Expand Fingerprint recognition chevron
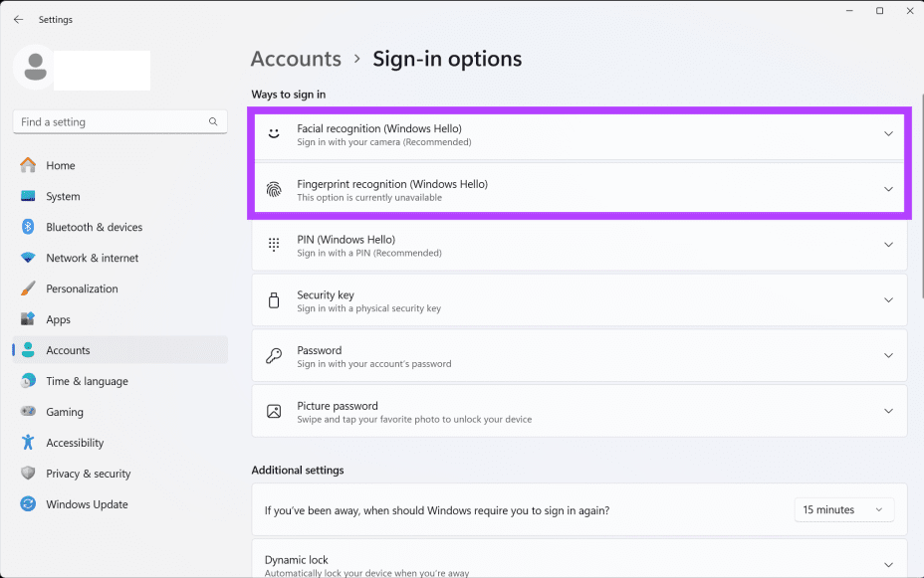924x578 pixels. [x=888, y=189]
